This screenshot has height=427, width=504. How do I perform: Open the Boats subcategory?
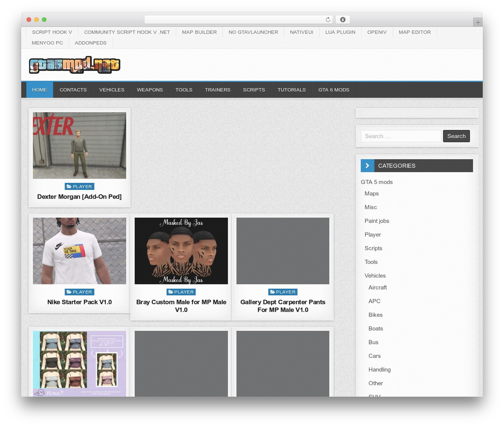[x=376, y=329]
